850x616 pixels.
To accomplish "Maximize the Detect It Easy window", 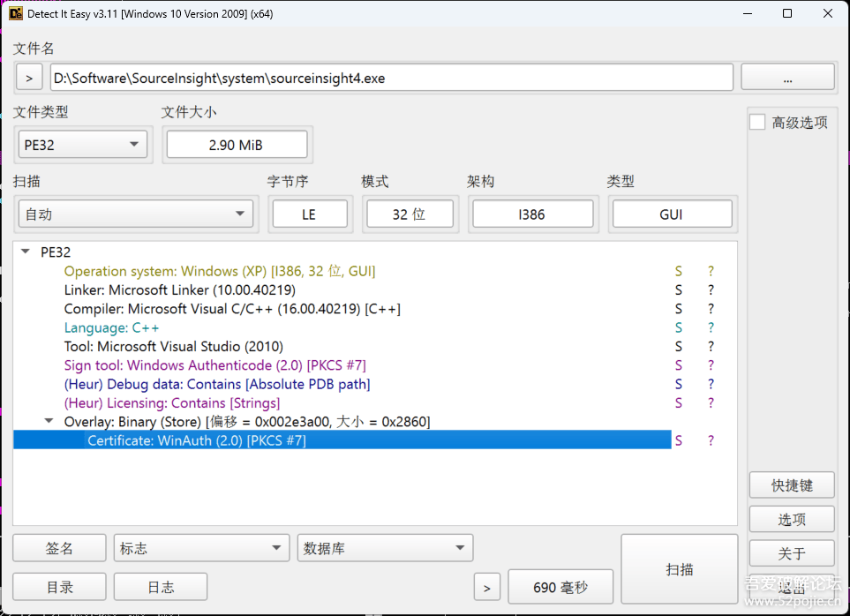I will click(x=787, y=13).
